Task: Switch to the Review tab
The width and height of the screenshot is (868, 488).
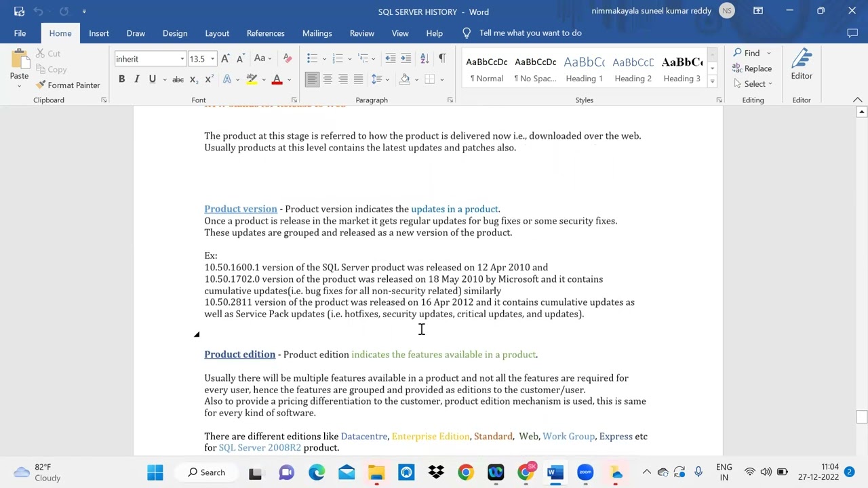Action: (362, 33)
